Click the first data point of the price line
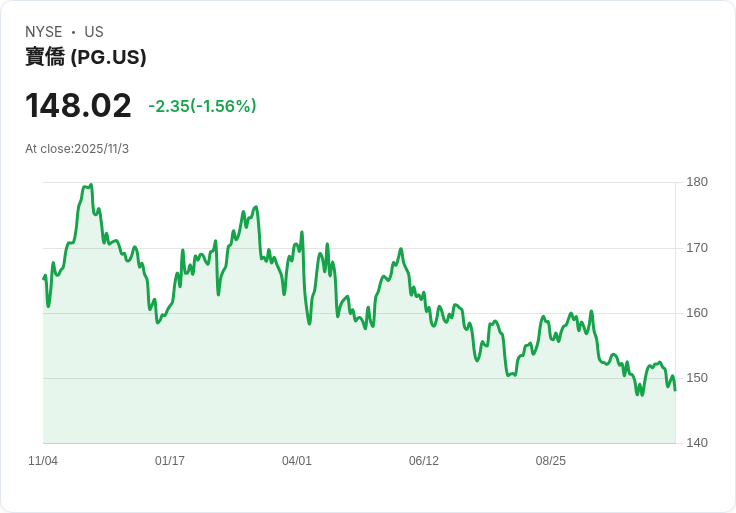The height and width of the screenshot is (513, 736). 44,279
